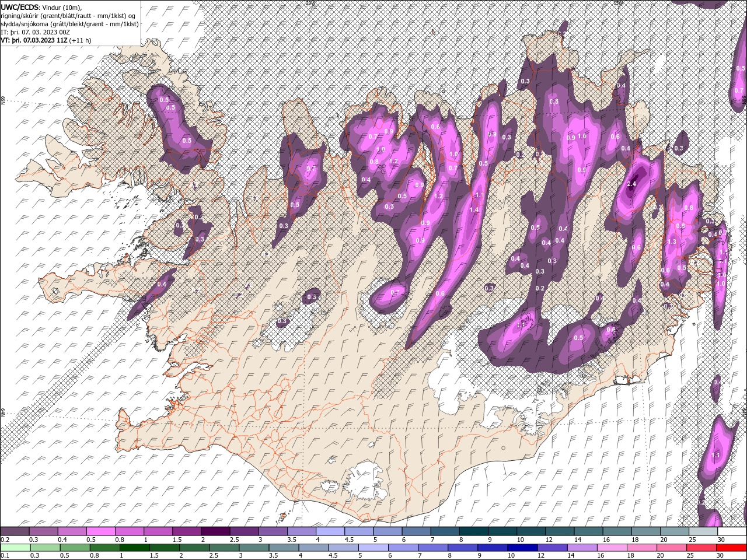747x560 pixels.
Task: Pick the pale green first swatch of lower legend row
Action: [15, 548]
